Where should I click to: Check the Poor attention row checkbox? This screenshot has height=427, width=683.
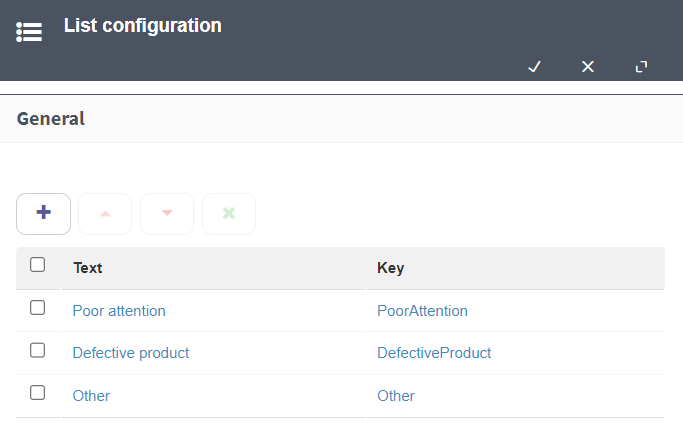coord(37,308)
